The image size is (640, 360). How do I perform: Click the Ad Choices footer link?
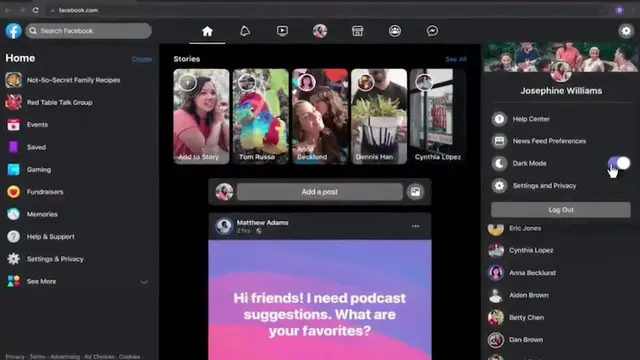99,357
